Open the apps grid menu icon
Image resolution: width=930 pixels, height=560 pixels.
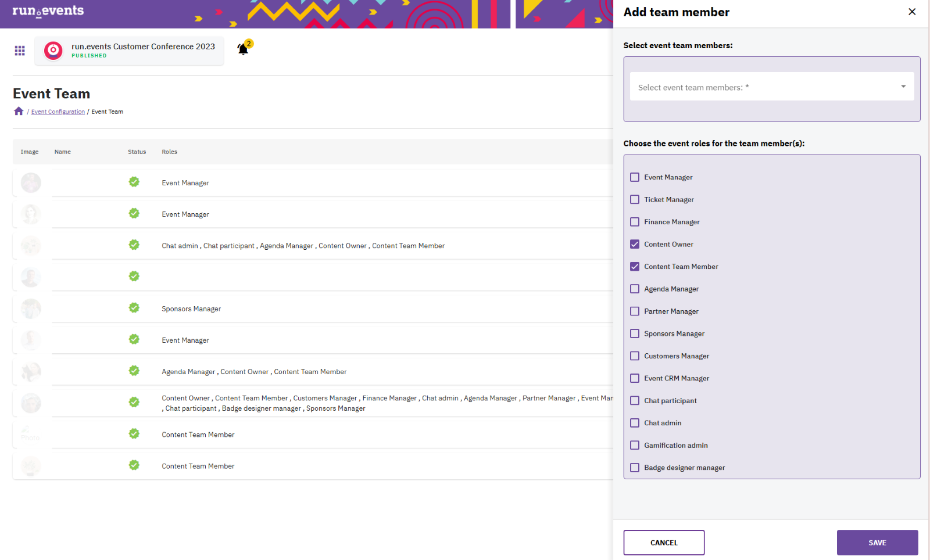(20, 51)
